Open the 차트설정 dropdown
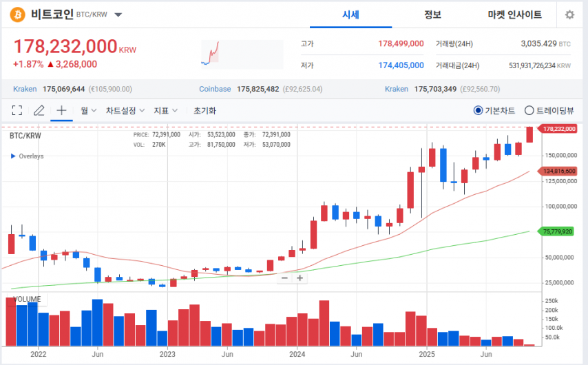The height and width of the screenshot is (365, 588). point(125,110)
